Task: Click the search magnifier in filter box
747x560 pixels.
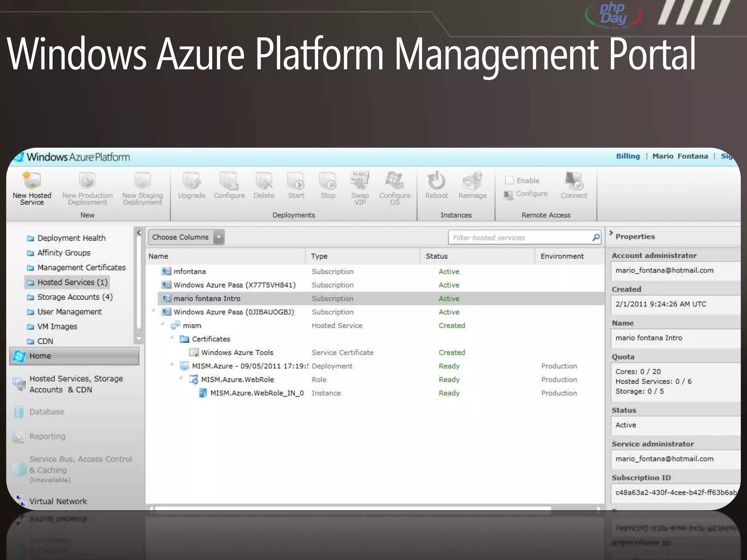Action: click(x=596, y=238)
